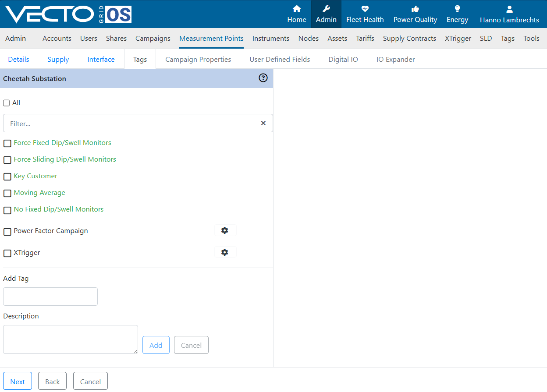Click the Back button
Image resolution: width=547 pixels, height=392 pixels.
click(x=52, y=381)
